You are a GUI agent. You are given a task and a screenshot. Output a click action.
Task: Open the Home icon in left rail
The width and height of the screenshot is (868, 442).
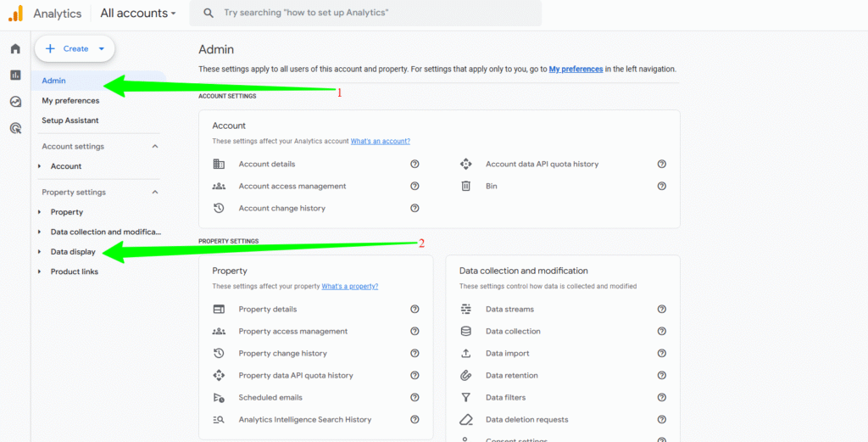tap(15, 48)
